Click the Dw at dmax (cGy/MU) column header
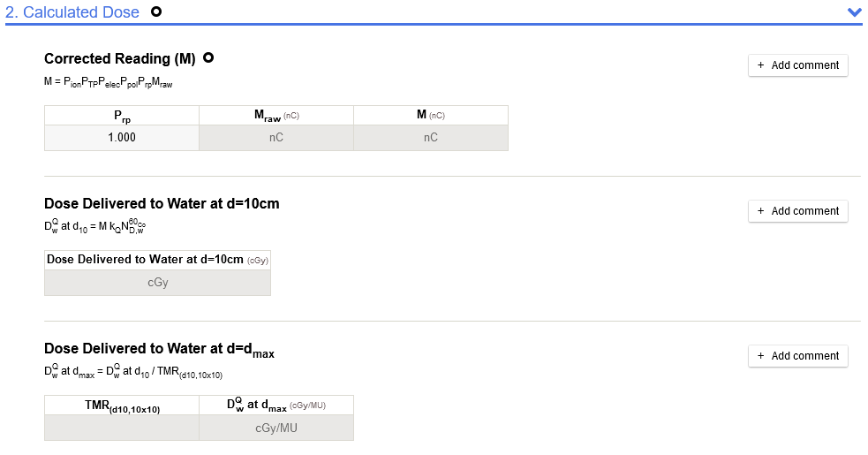This screenshot has height=455, width=868. [276, 405]
